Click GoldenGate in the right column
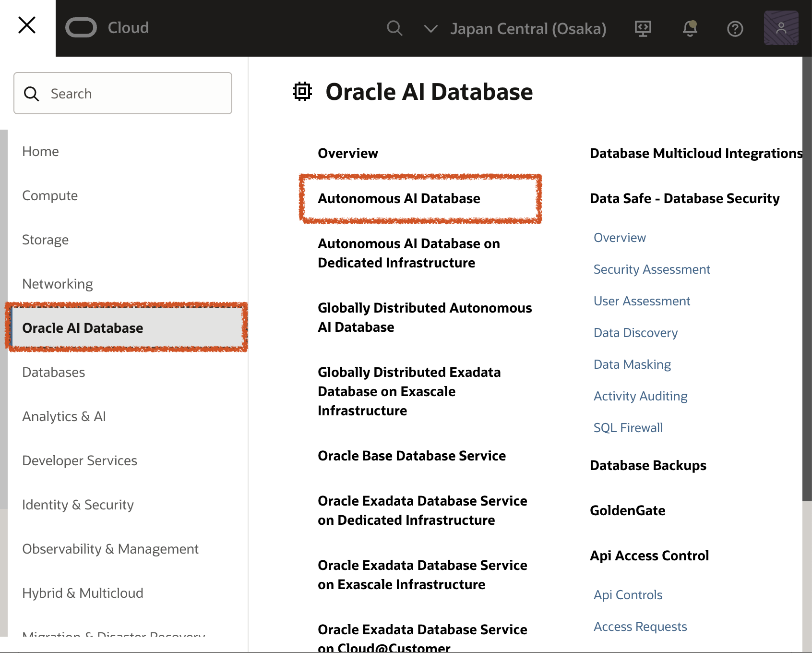This screenshot has width=812, height=653. 627,510
